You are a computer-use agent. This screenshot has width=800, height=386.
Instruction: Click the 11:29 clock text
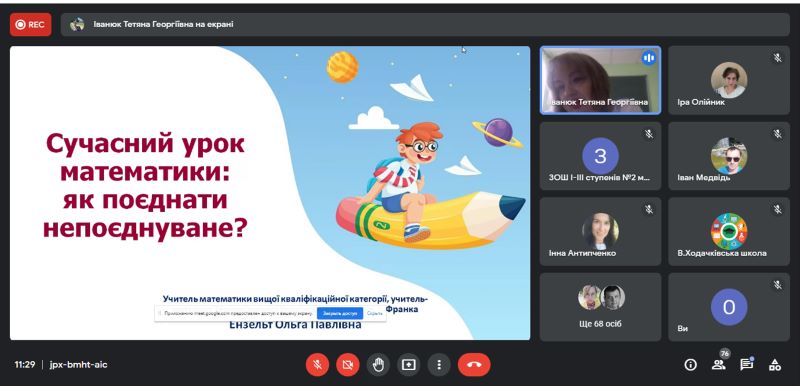click(x=24, y=365)
